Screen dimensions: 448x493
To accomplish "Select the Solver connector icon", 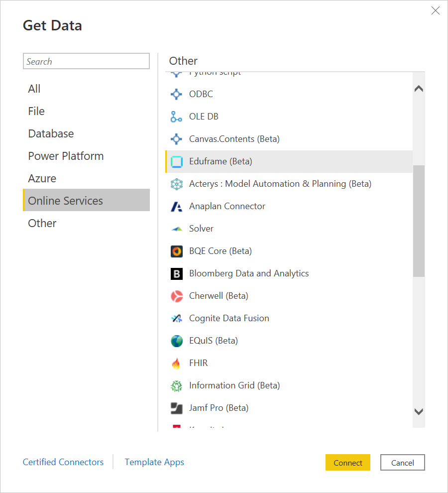I will (177, 229).
